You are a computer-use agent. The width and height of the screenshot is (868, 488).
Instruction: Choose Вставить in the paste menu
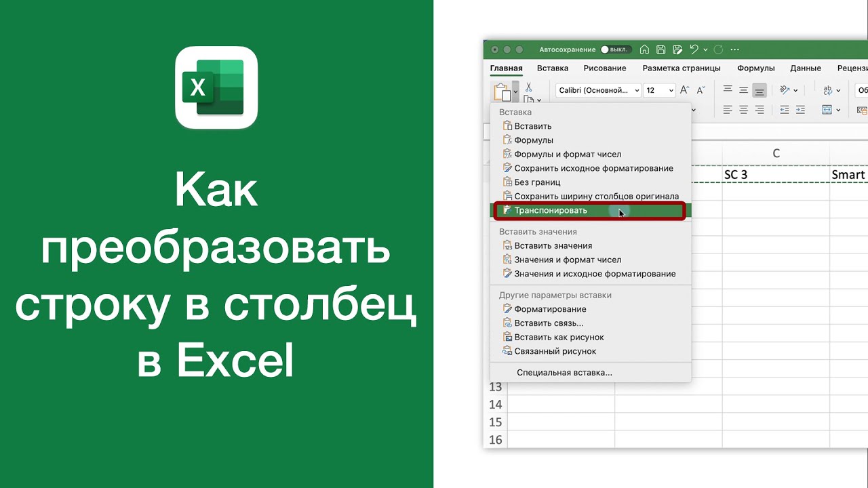[x=591, y=126]
